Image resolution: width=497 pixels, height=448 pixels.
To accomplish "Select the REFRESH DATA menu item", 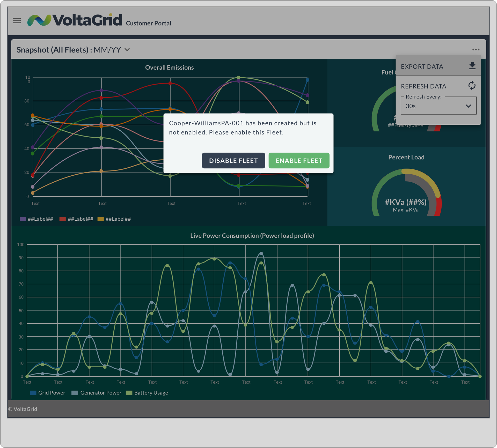I will coord(423,86).
